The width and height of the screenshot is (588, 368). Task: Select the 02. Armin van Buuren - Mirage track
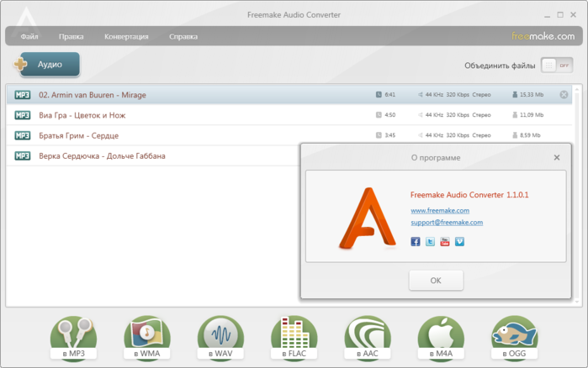289,95
